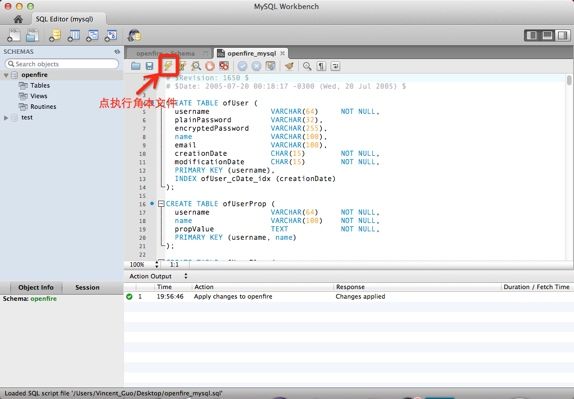574x399 pixels.
Task: Toggle display of invisible characters
Action: (x=321, y=66)
